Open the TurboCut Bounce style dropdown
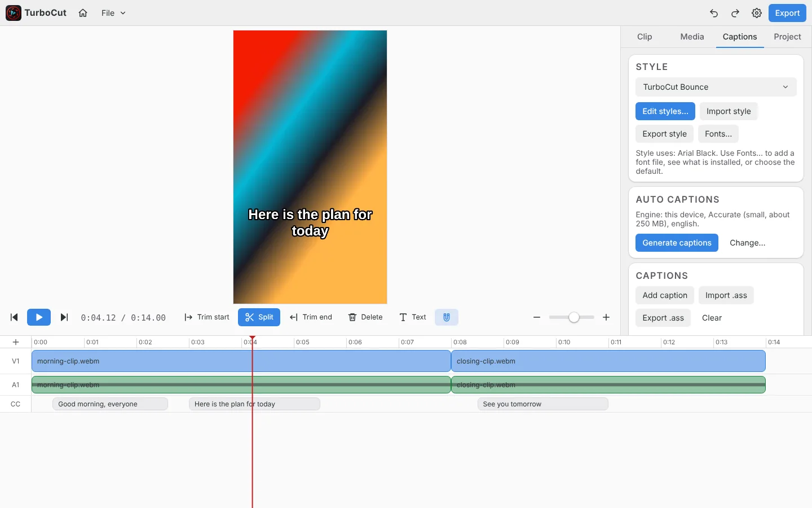The width and height of the screenshot is (812, 508). click(716, 87)
